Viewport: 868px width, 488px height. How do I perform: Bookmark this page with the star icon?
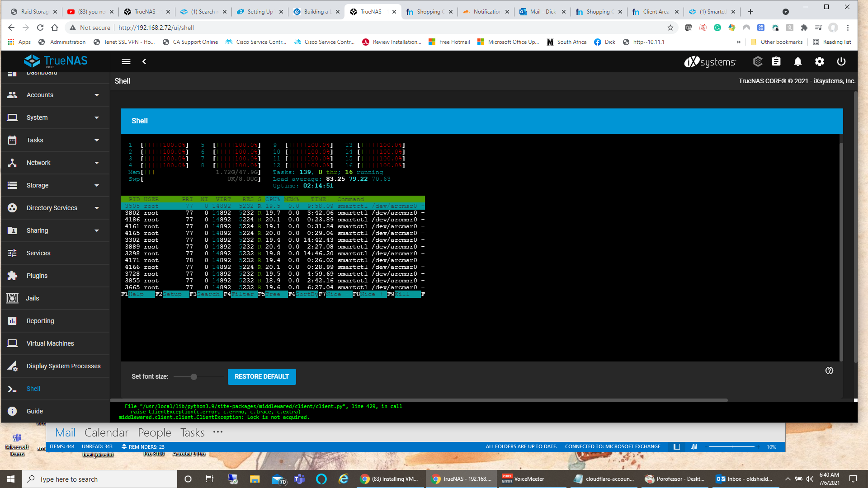pyautogui.click(x=670, y=28)
